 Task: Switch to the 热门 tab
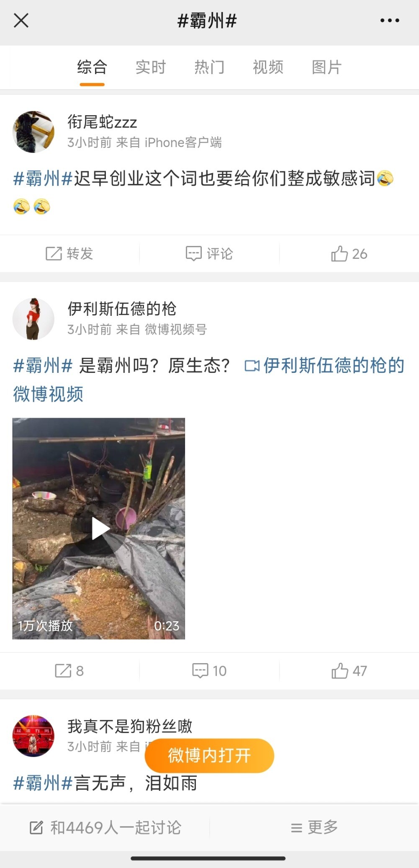click(x=209, y=67)
